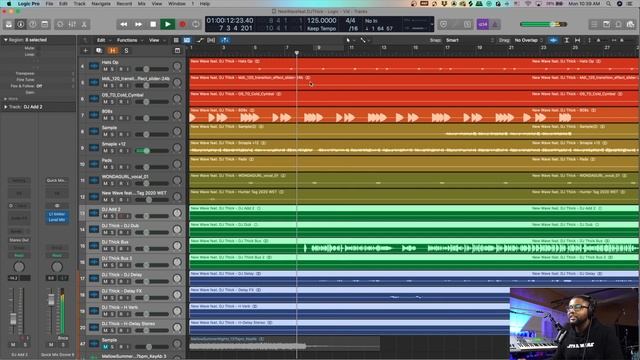Click the 4/4 time signature display

click(x=350, y=20)
